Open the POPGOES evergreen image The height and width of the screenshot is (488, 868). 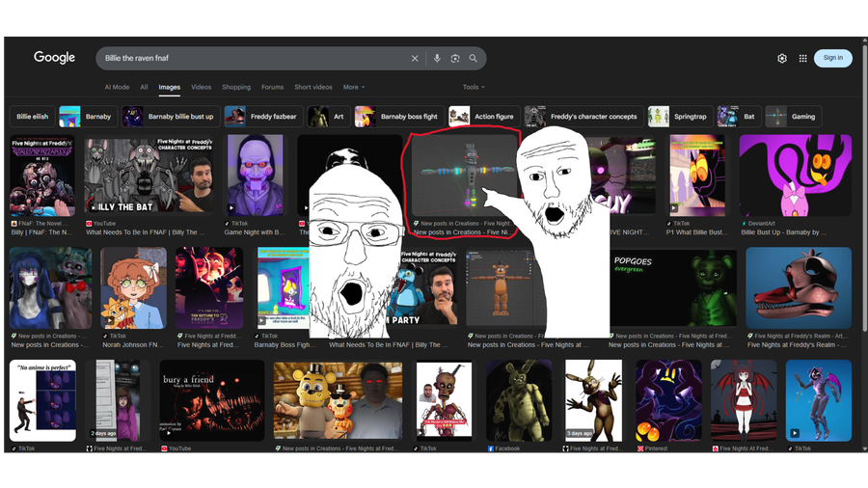click(672, 288)
